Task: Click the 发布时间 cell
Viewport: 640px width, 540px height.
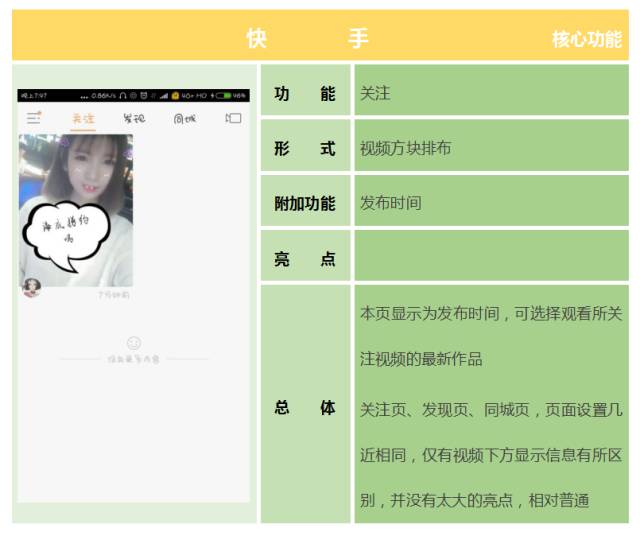Action: (x=491, y=200)
